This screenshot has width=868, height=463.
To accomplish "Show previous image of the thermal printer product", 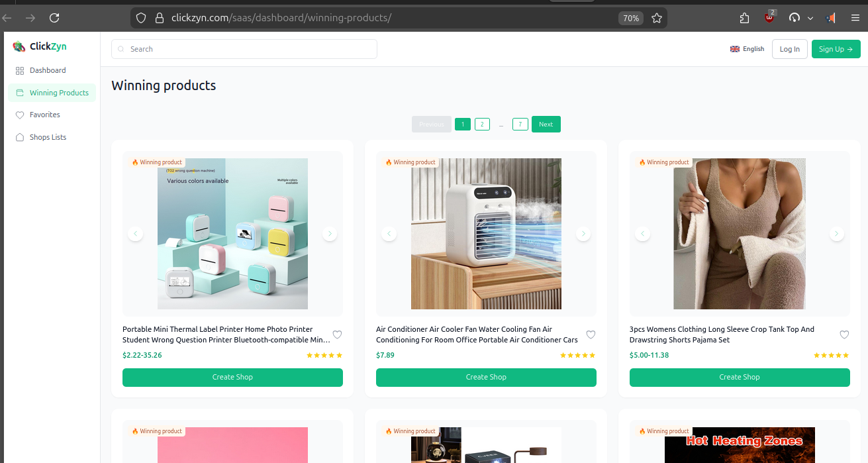I will 136,234.
